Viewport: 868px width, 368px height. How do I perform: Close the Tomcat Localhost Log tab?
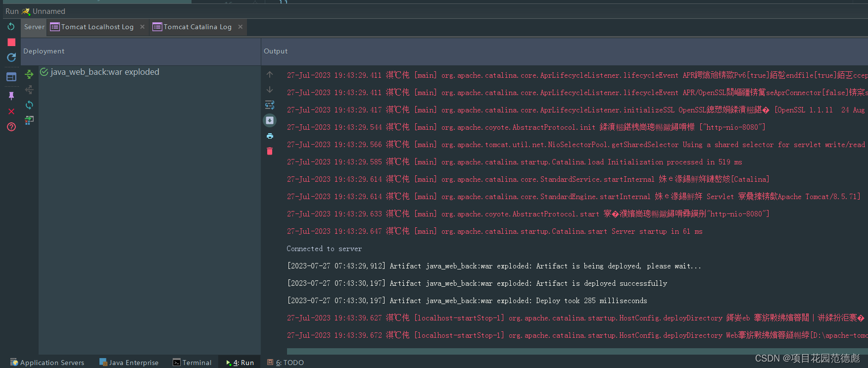pyautogui.click(x=143, y=27)
